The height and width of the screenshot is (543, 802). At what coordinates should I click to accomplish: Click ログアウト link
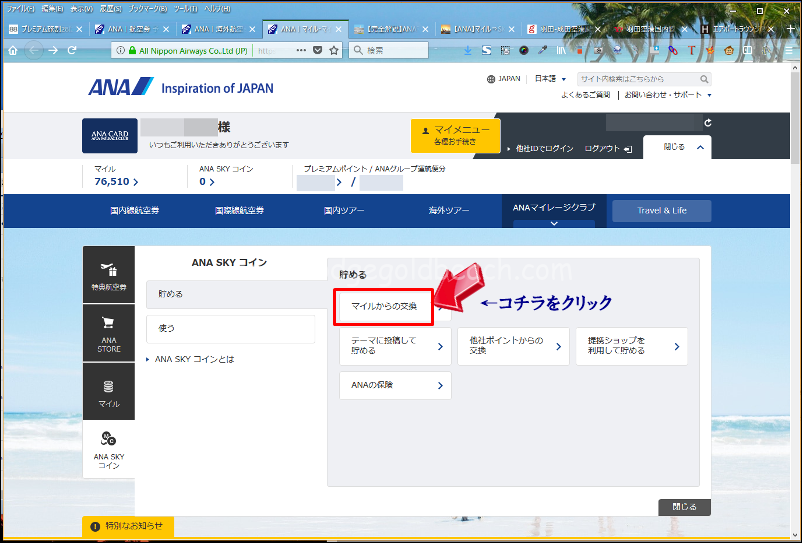608,149
